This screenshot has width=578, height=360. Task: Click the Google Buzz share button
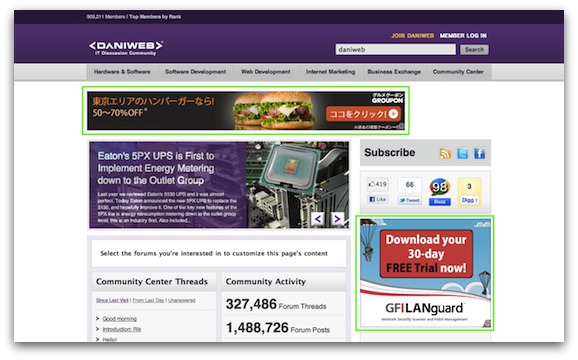[440, 202]
